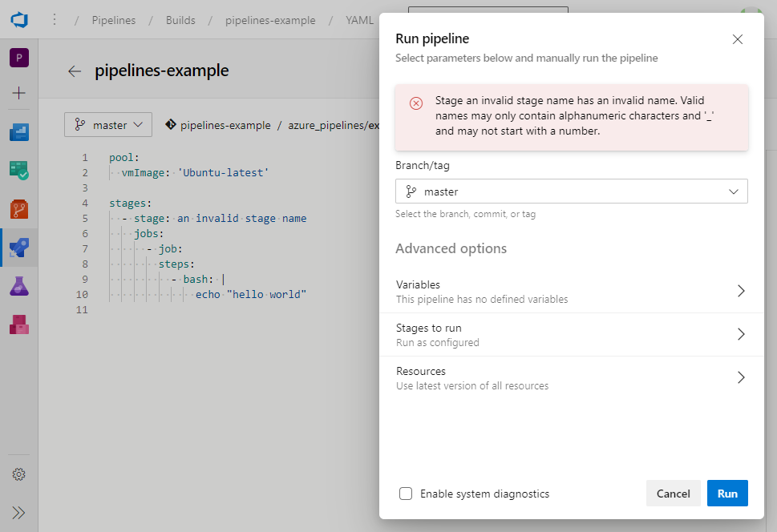This screenshot has width=777, height=532.
Task: Expand the Stages to run option
Action: point(572,334)
